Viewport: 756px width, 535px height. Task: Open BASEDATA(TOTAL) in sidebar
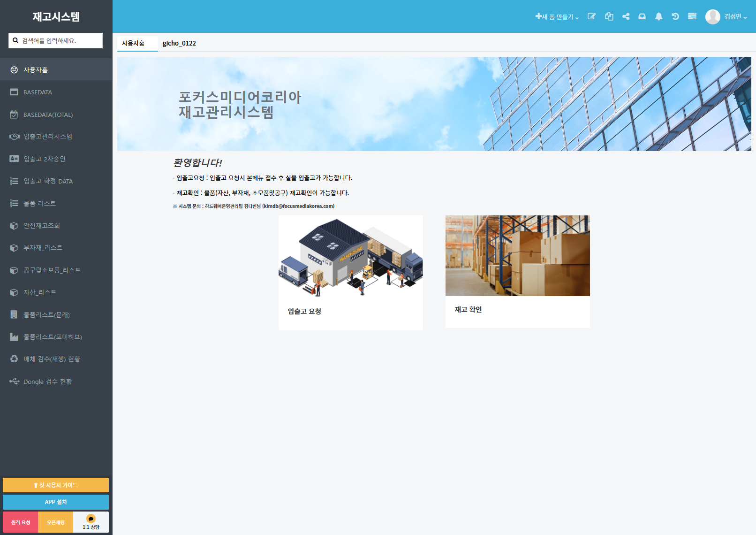click(56, 115)
